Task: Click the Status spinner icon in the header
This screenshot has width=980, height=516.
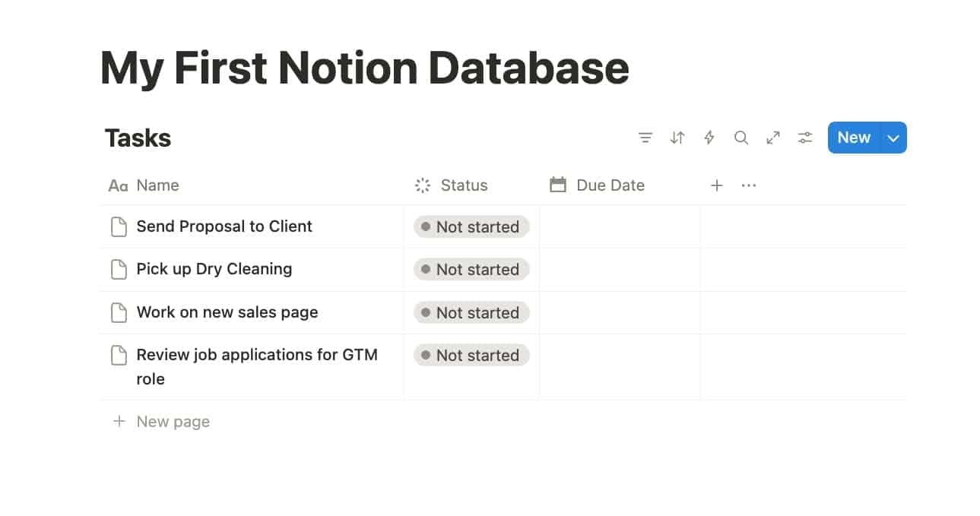Action: click(421, 185)
